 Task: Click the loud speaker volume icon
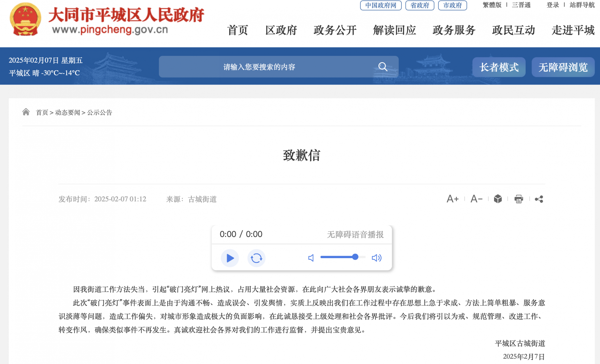click(377, 258)
